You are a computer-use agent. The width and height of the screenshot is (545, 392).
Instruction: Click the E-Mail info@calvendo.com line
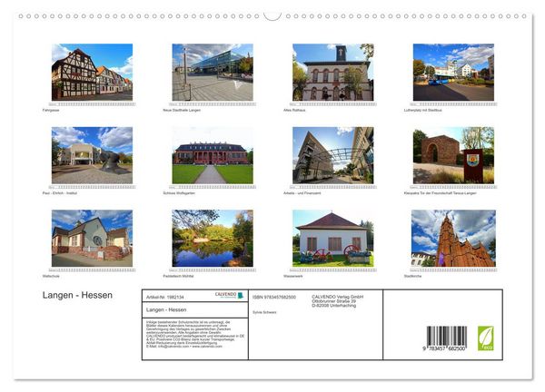(x=183, y=347)
